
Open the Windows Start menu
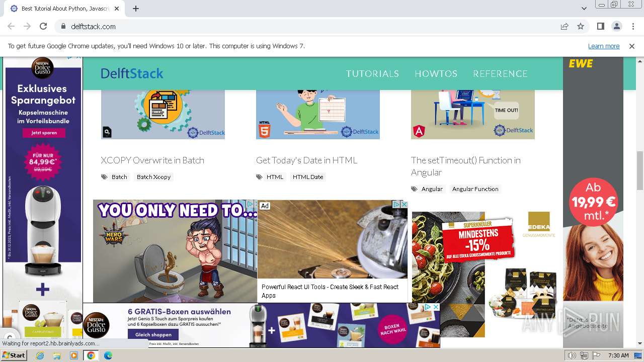point(14,355)
